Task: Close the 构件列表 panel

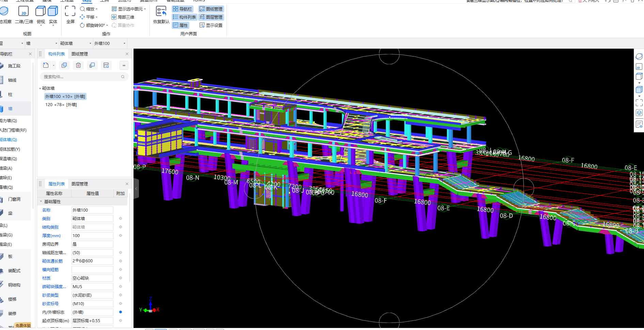Action: pyautogui.click(x=127, y=54)
